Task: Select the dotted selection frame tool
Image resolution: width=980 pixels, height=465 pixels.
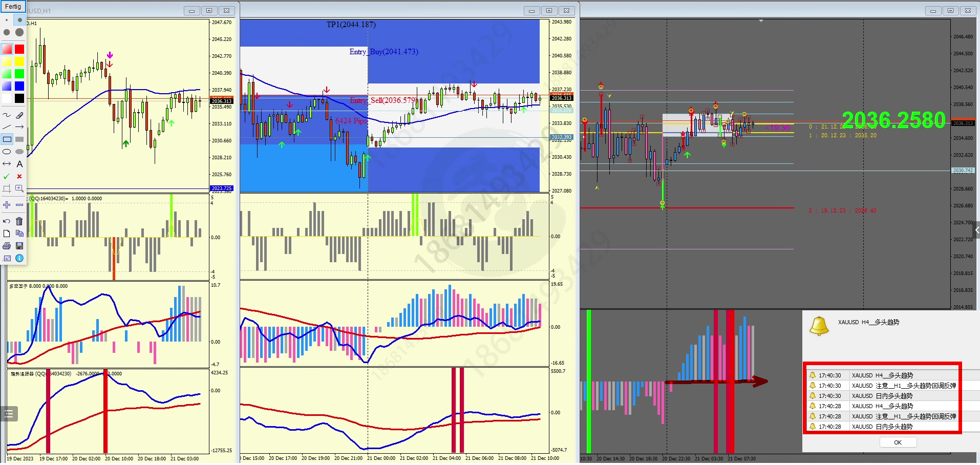Action: (x=7, y=188)
